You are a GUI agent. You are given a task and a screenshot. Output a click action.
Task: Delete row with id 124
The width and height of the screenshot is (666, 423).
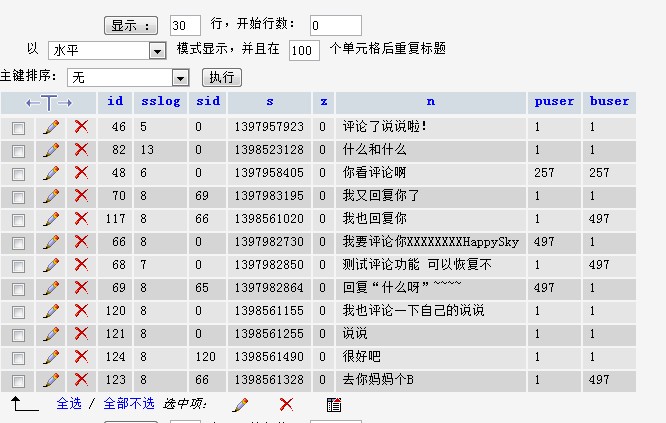[x=81, y=356]
